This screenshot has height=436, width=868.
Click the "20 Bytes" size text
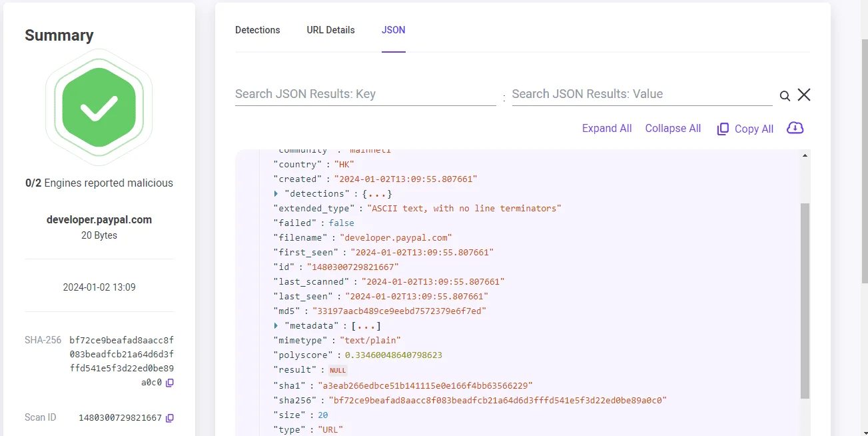[x=99, y=235]
